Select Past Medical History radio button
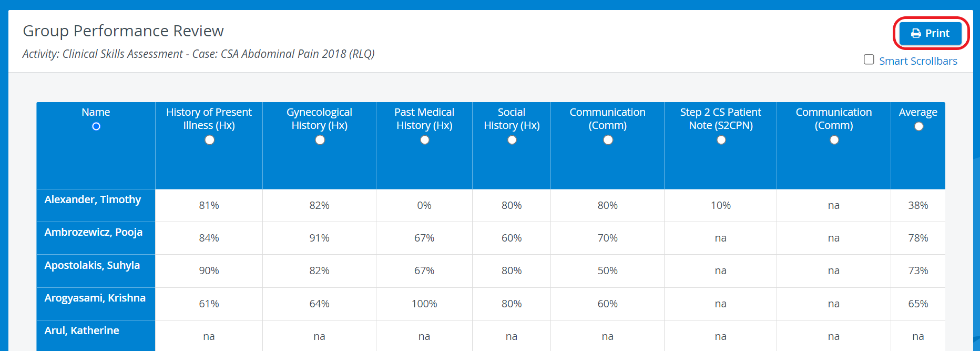This screenshot has height=351, width=980. pos(425,140)
